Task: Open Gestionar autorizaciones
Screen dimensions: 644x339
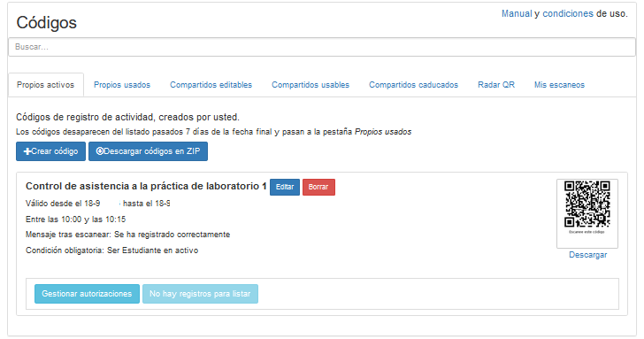Action: (87, 294)
